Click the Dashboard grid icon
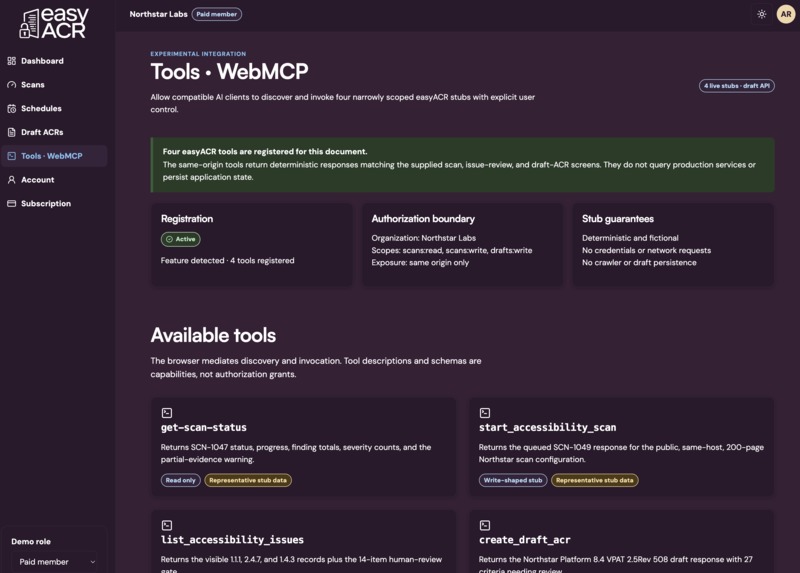800x573 pixels. (x=12, y=61)
